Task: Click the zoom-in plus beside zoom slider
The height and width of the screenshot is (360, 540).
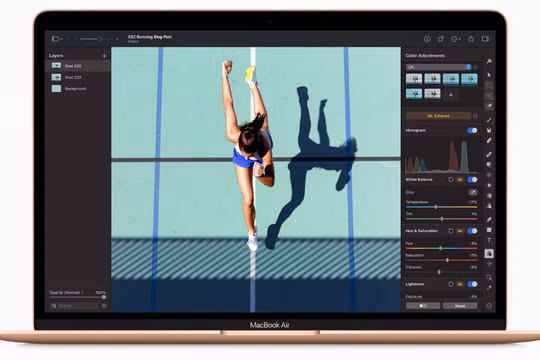Action: tap(117, 39)
